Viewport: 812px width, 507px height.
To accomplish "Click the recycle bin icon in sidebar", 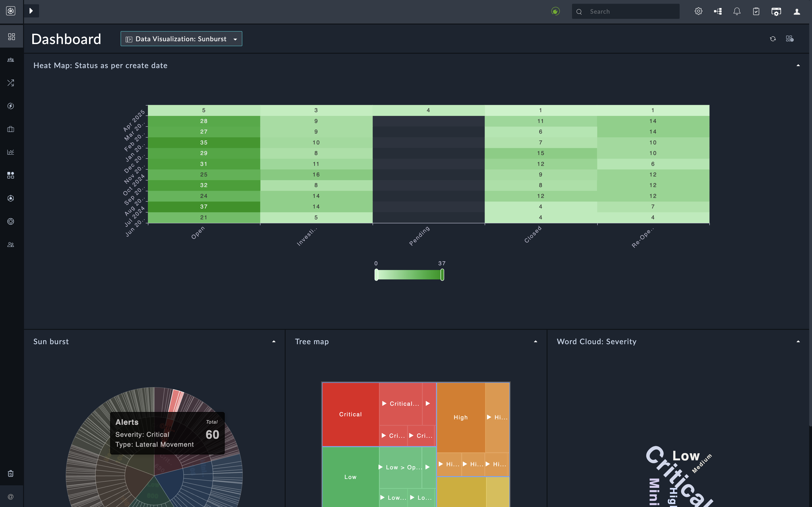I will 11,474.
